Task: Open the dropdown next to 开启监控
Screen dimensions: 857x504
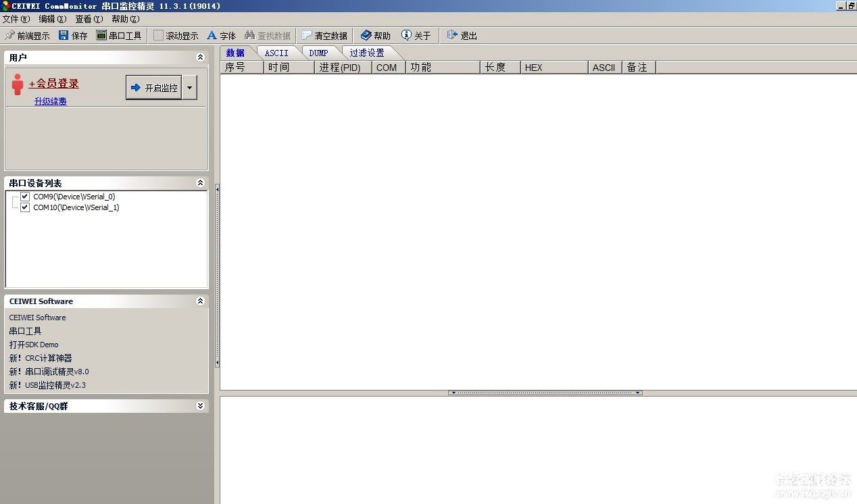Action: [x=190, y=87]
